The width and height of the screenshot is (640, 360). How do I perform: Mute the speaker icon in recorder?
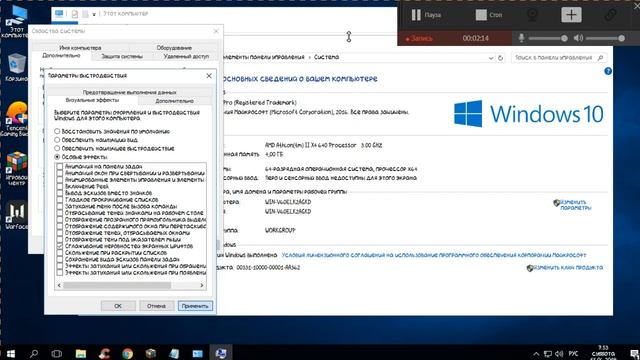click(x=578, y=38)
